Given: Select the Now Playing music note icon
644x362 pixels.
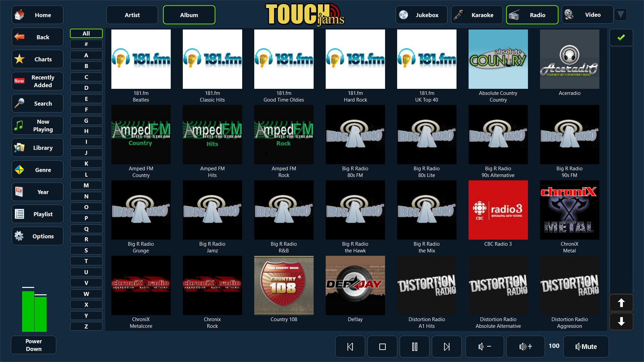Looking at the screenshot, I should point(19,125).
